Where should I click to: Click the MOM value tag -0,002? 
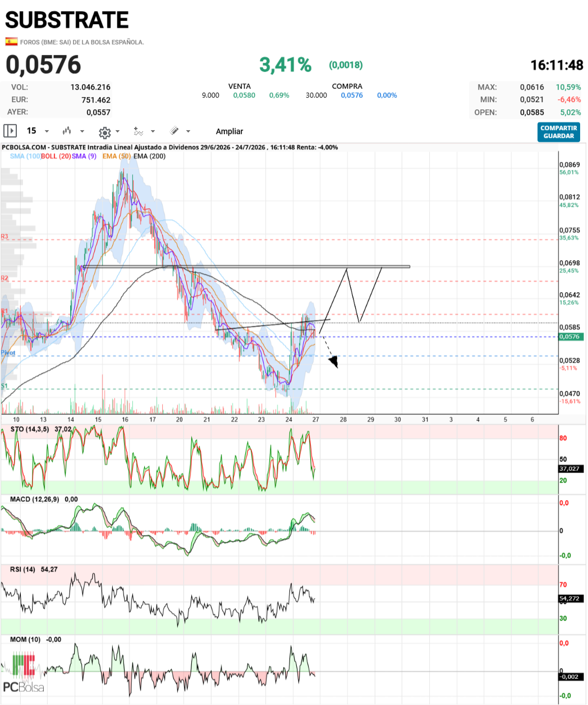coord(570,676)
